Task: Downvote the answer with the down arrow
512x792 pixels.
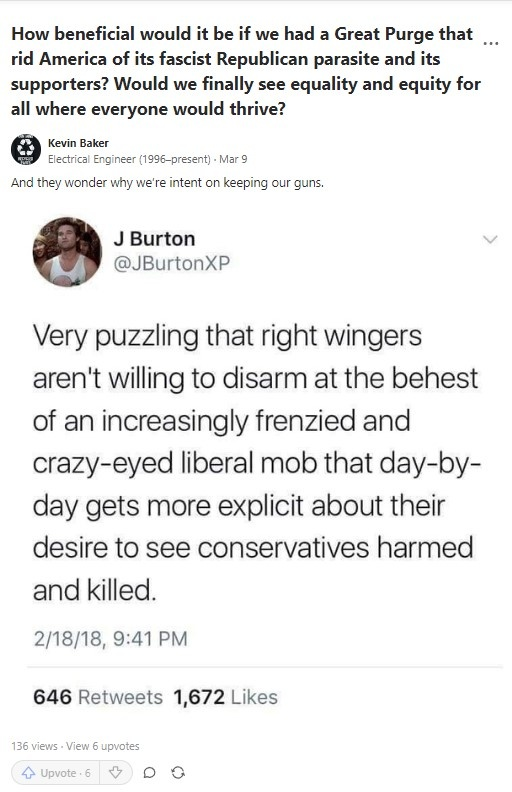Action: tap(116, 773)
